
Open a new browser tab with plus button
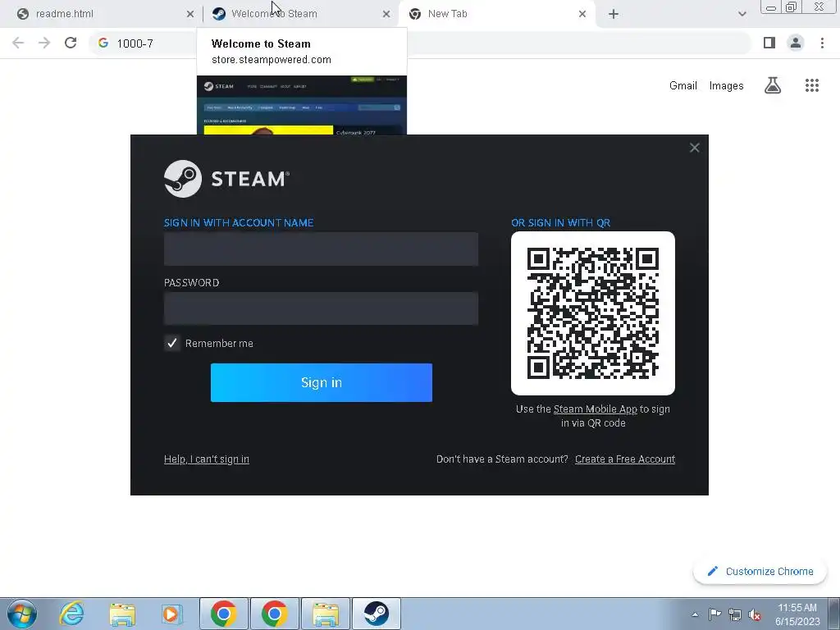(x=614, y=14)
